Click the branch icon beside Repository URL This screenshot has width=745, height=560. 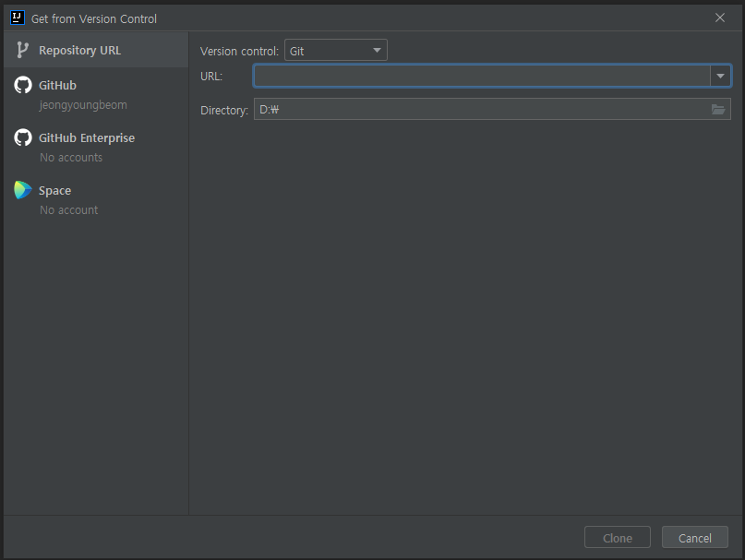(x=22, y=50)
